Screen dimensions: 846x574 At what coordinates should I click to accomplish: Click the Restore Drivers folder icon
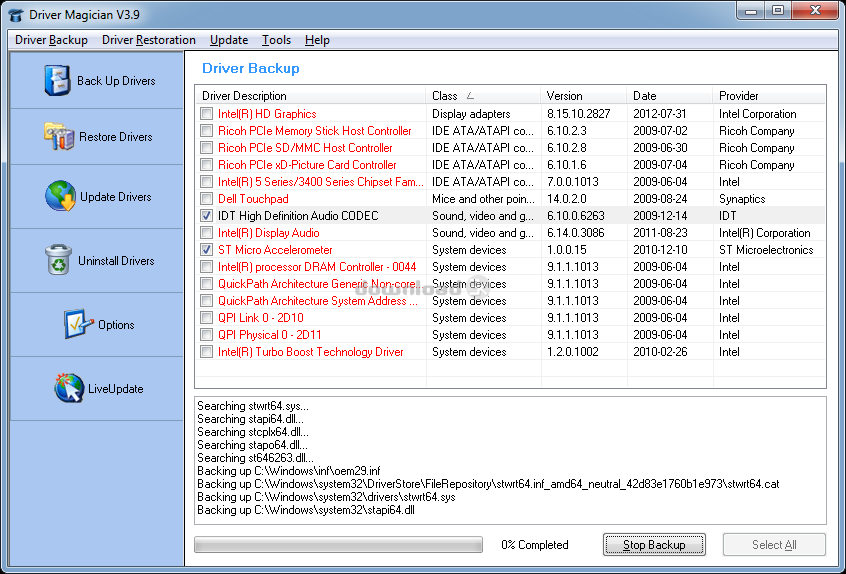pos(59,136)
